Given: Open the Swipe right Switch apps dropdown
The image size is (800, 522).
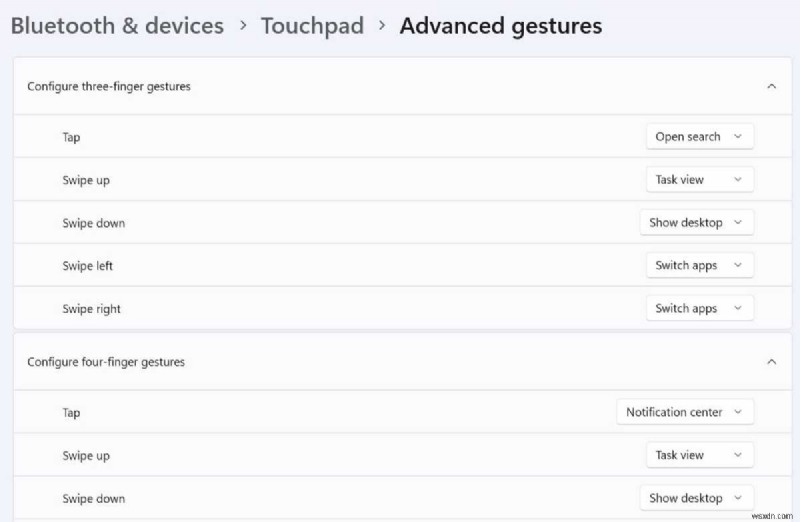Looking at the screenshot, I should coord(699,309).
